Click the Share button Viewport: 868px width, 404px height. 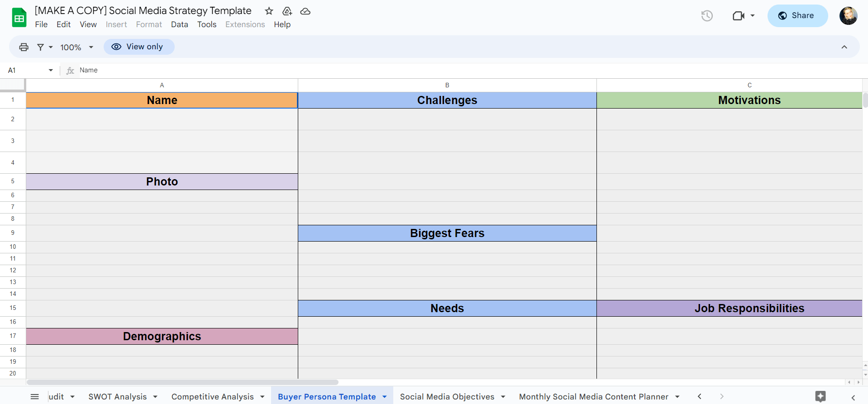797,16
